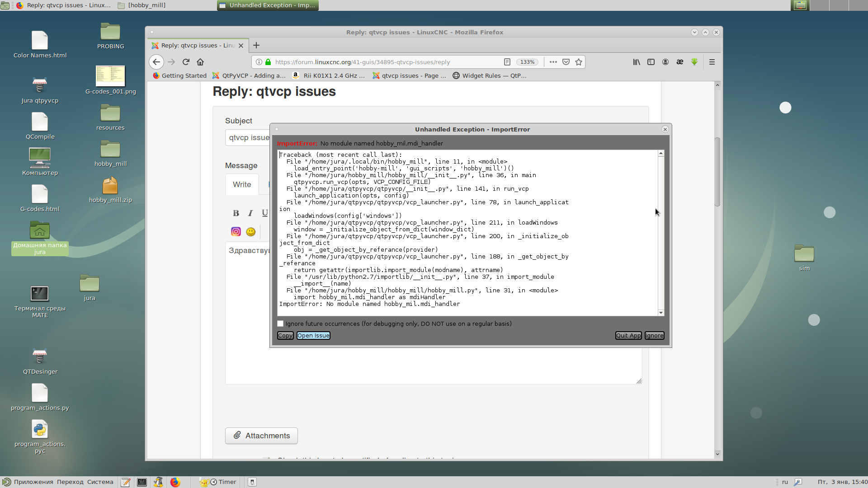Image resolution: width=868 pixels, height=488 pixels.
Task: Launch terminal from bottom panel
Action: [x=142, y=482]
